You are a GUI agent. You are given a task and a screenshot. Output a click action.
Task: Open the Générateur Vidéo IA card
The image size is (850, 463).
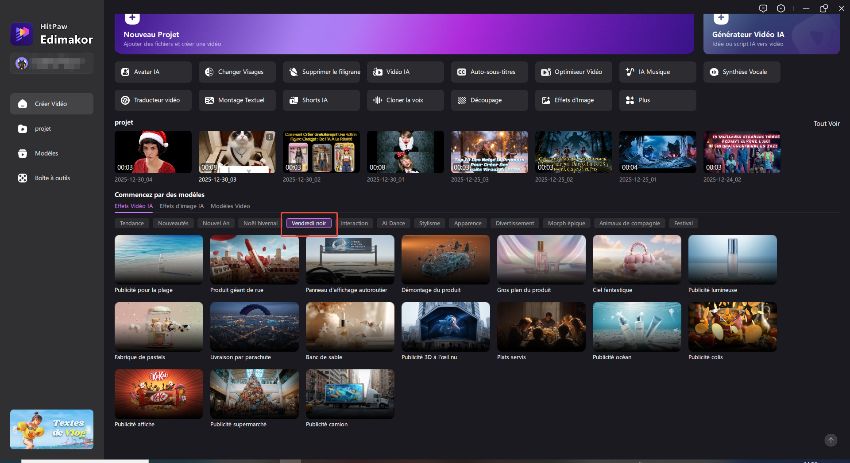[x=770, y=32]
